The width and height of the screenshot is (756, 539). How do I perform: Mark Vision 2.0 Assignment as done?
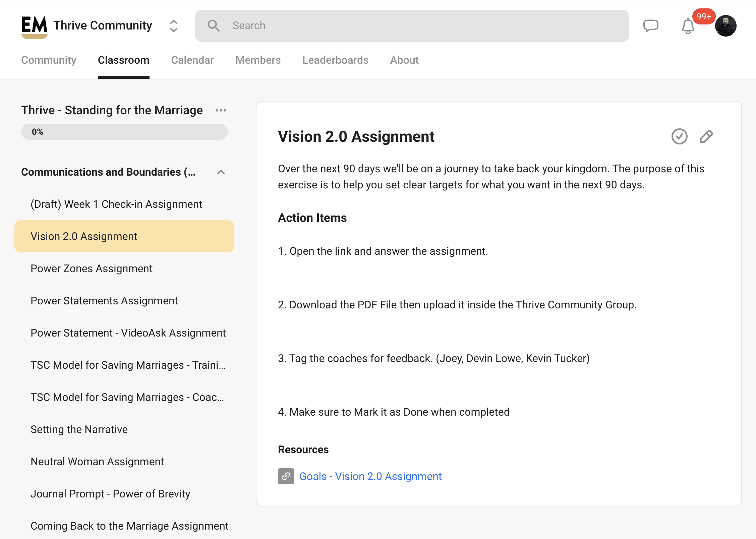pos(679,136)
